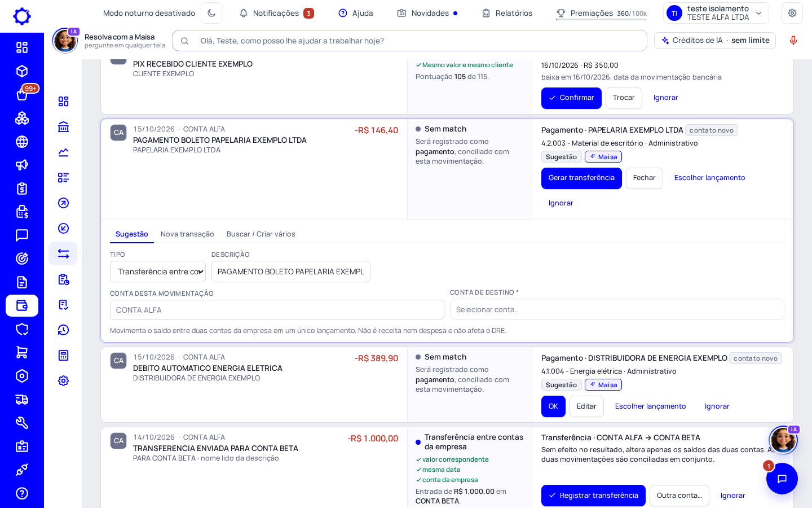Open the Conta de destino selector

coord(617,309)
